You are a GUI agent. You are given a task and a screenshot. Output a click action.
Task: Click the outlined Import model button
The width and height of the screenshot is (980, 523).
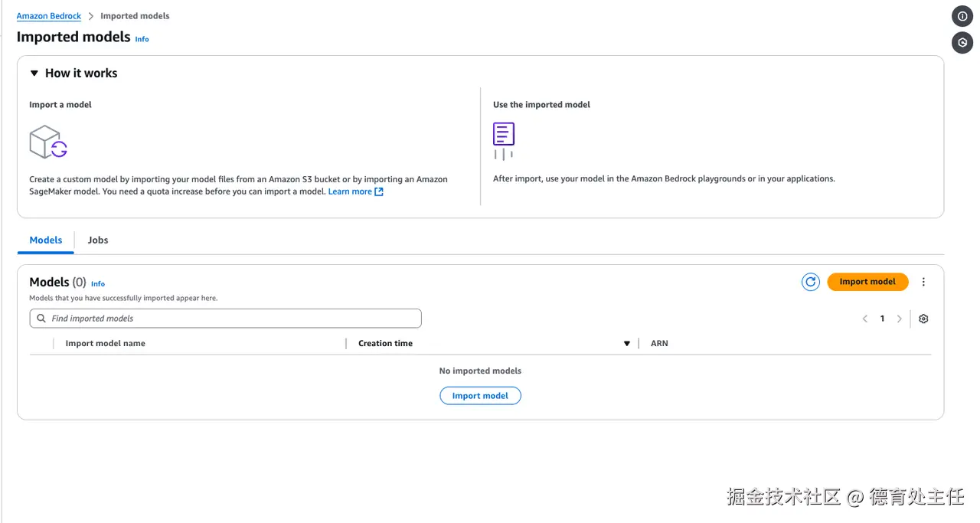coord(480,396)
